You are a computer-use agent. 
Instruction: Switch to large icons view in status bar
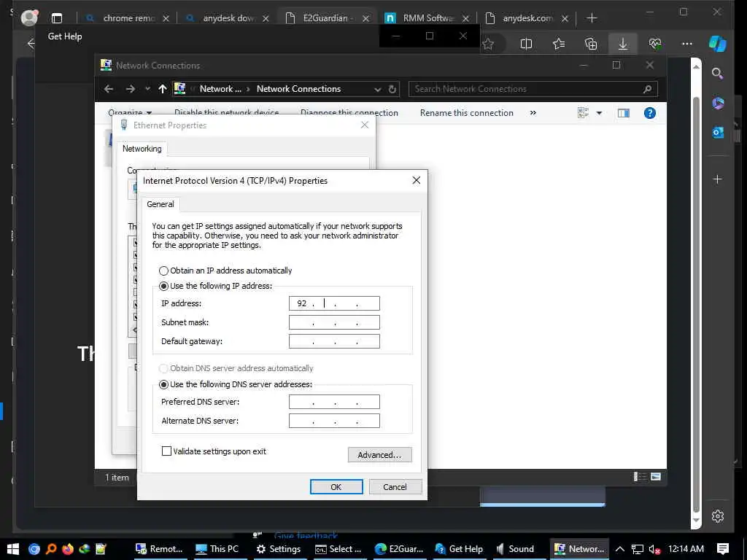[x=656, y=477]
